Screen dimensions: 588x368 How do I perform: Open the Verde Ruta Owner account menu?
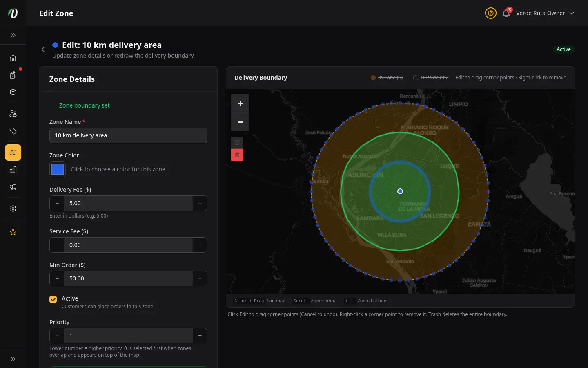coord(545,13)
